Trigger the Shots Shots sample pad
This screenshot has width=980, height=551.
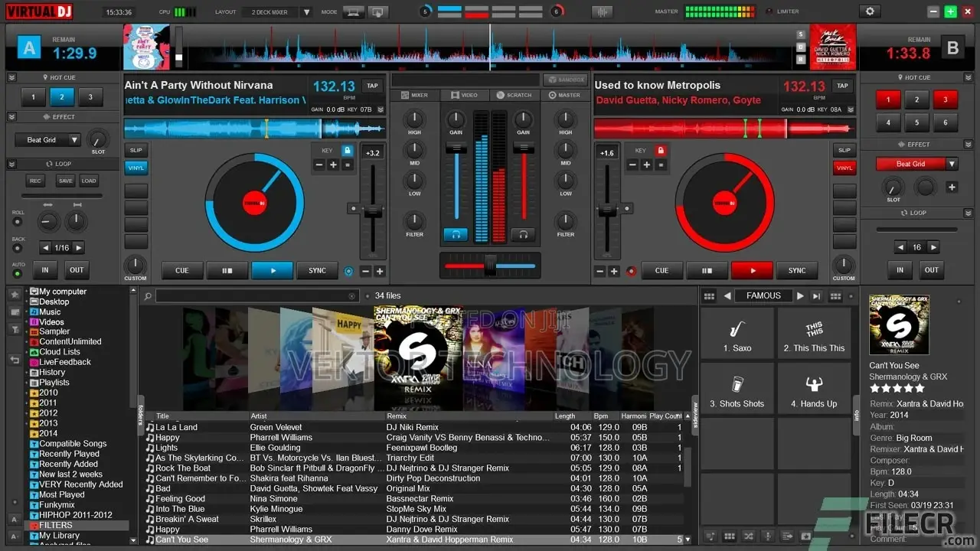[737, 390]
